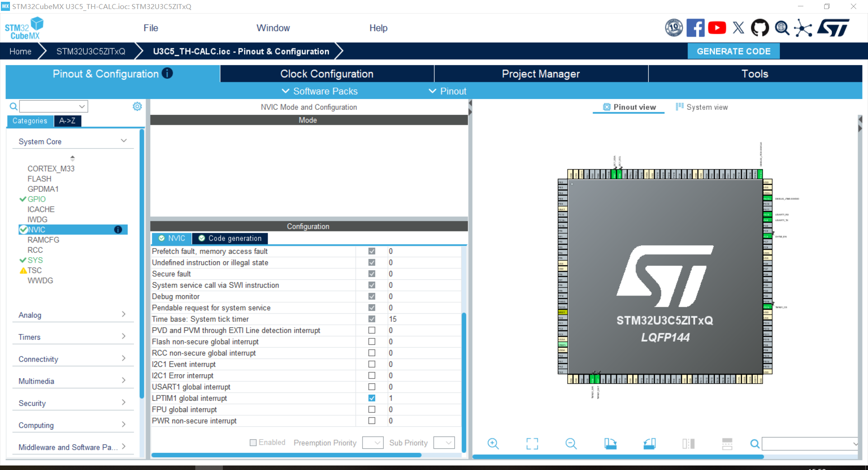Click the settings gear above categories

pos(137,106)
